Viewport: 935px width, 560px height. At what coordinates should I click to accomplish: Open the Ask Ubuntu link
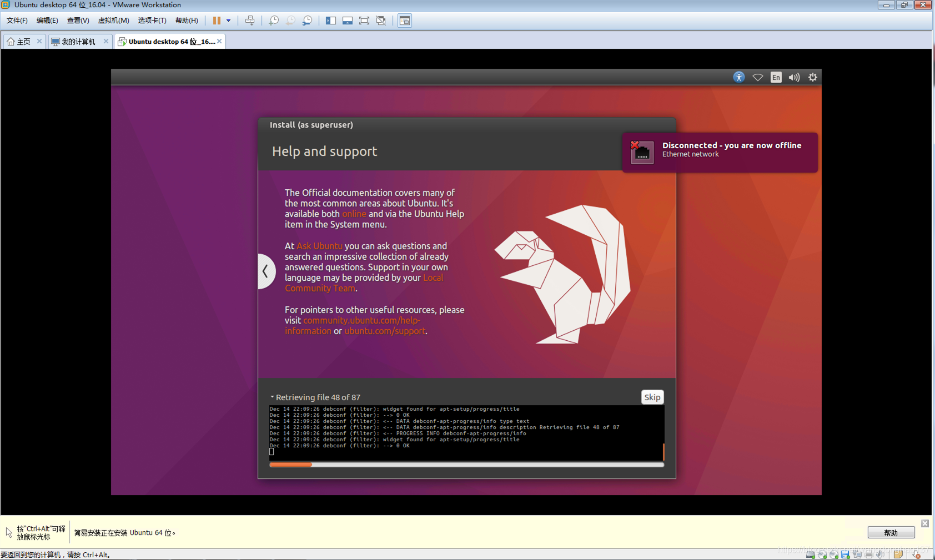(x=319, y=246)
